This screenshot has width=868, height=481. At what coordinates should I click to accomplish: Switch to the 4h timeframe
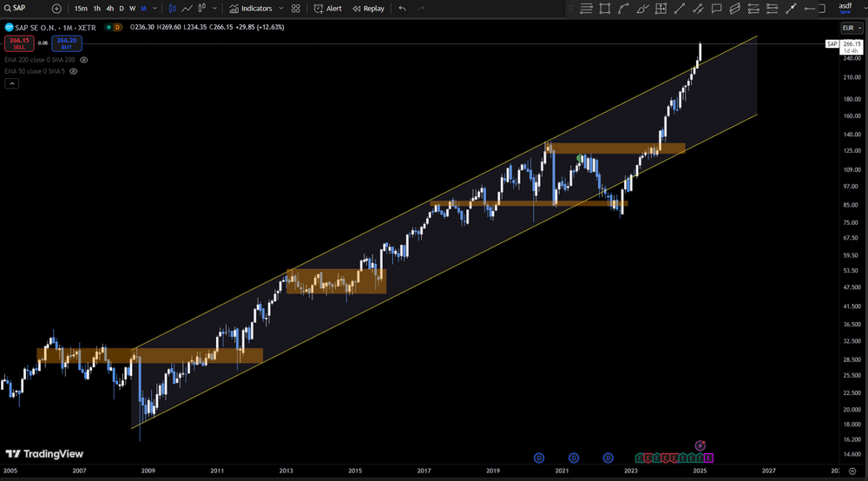click(109, 9)
